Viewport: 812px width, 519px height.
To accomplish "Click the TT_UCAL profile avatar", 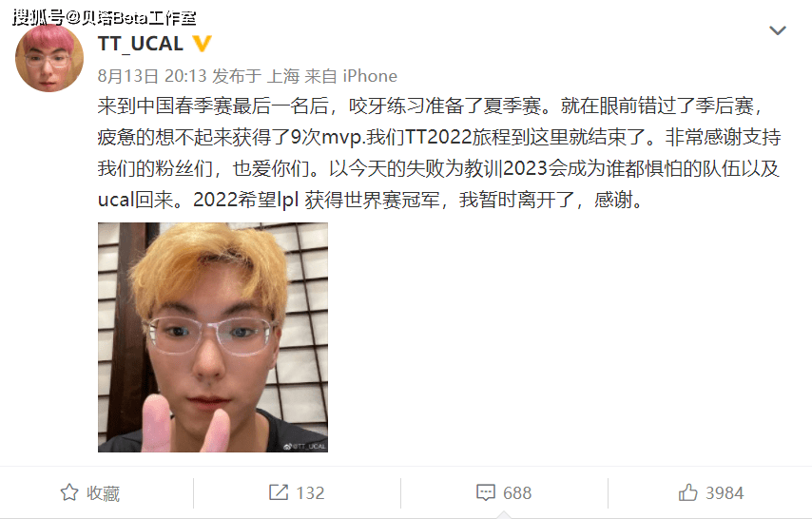I will click(x=49, y=58).
